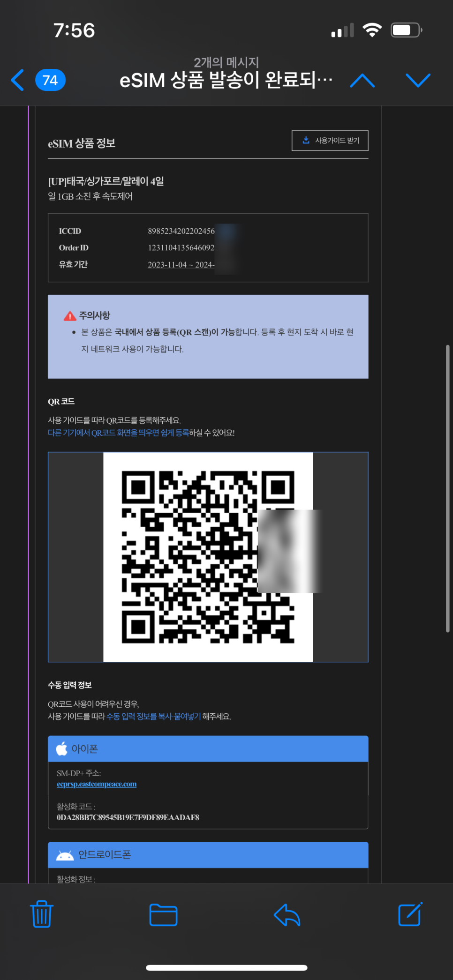Go to the previous message with the up chevron
The height and width of the screenshot is (980, 453).
362,81
